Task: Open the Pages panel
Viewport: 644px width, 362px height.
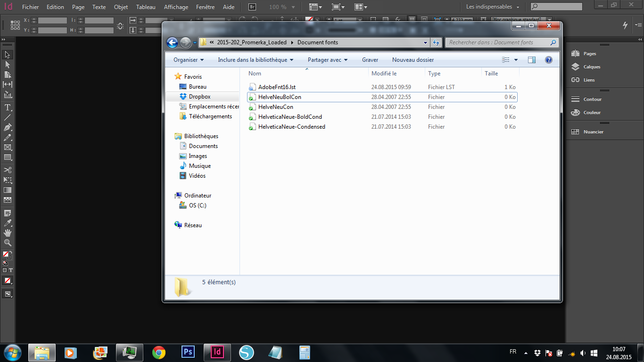Action: (x=589, y=54)
